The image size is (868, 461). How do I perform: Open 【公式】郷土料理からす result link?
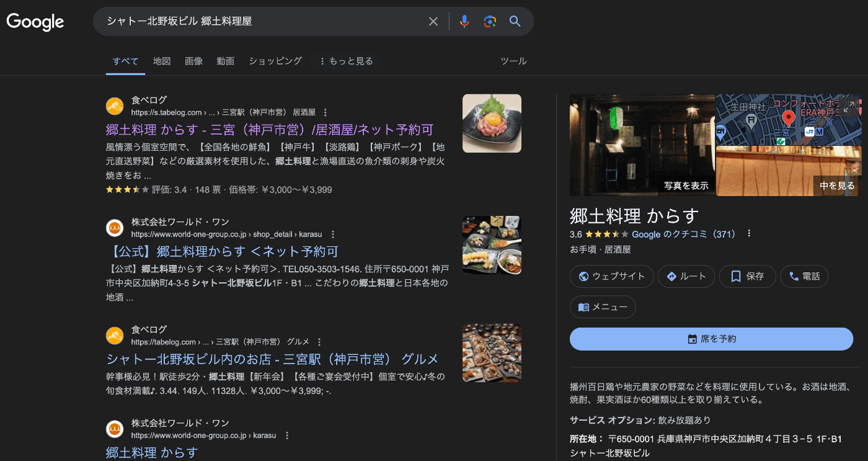[x=223, y=251]
